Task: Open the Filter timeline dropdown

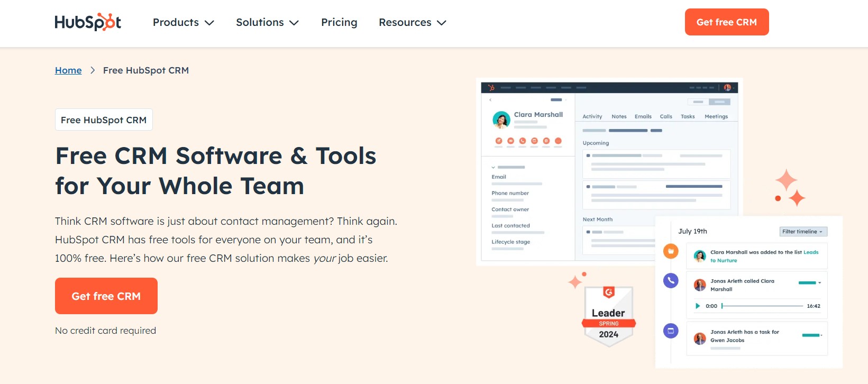Action: point(803,232)
